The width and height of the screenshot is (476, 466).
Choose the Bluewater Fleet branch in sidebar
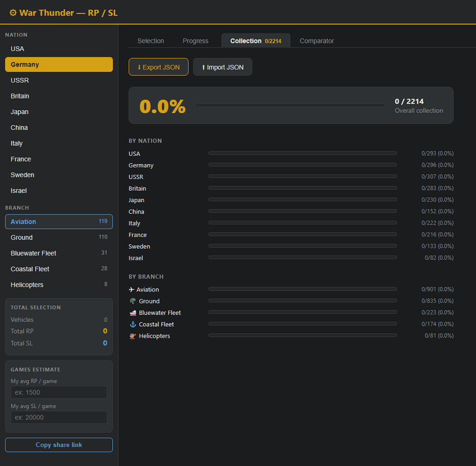59,253
